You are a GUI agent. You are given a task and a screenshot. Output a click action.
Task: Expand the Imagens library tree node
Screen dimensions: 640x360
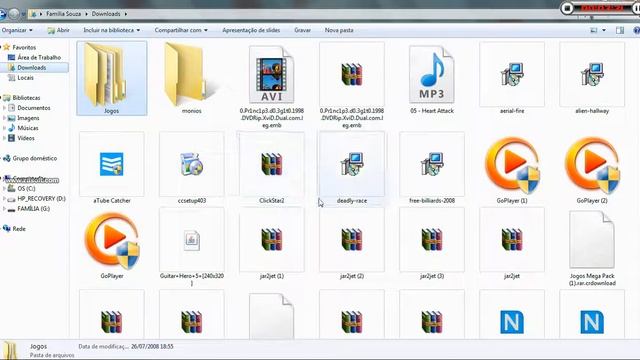point(4,118)
